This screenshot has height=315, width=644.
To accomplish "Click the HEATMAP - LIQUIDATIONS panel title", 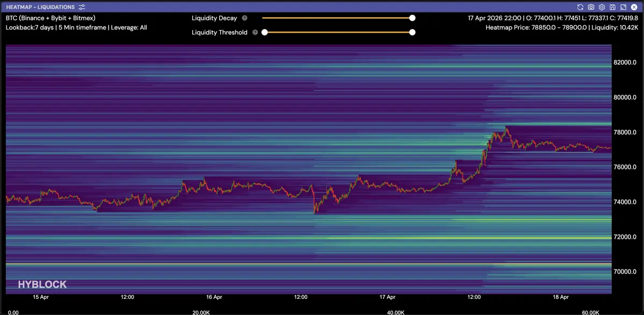I will pos(40,7).
